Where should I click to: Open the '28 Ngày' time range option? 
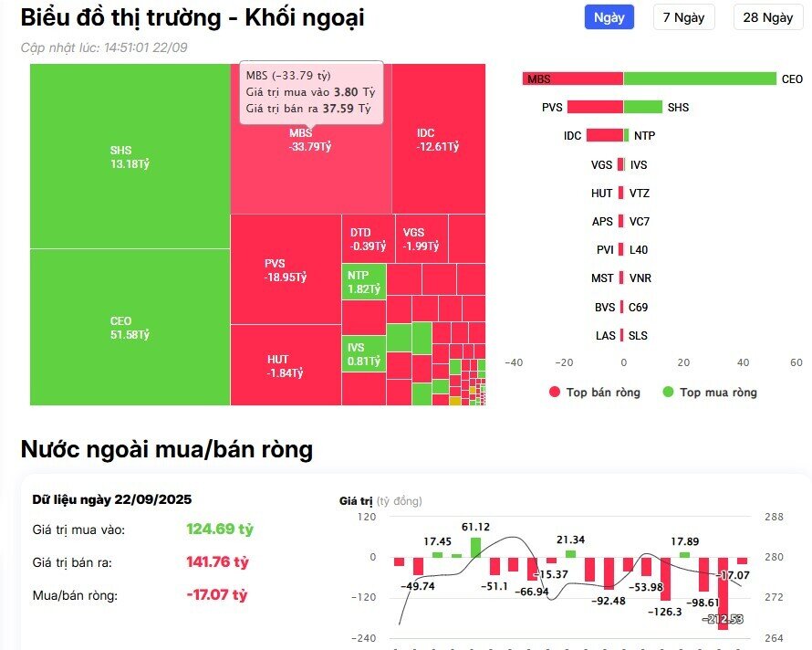(x=766, y=17)
